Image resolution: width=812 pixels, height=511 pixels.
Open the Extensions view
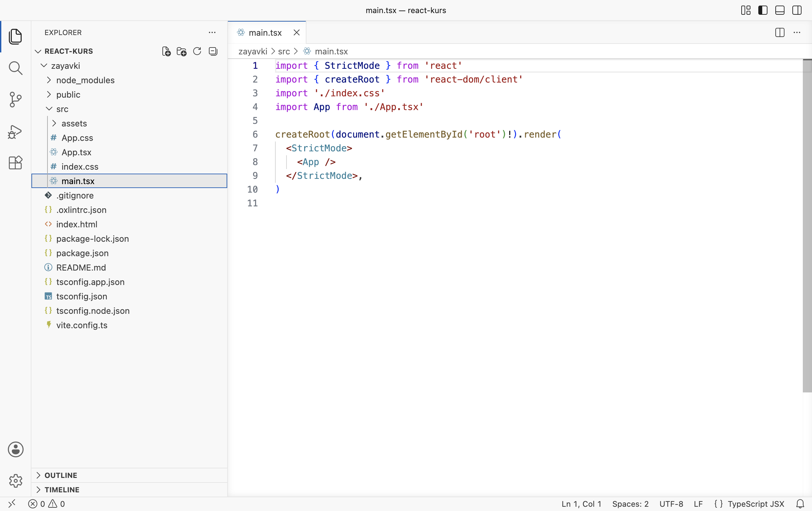(x=15, y=163)
